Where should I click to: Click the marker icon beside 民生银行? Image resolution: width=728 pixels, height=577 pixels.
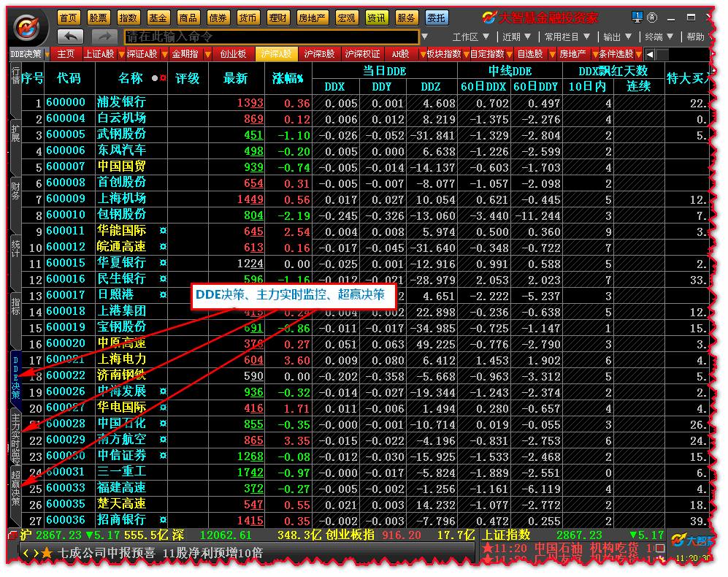(163, 279)
